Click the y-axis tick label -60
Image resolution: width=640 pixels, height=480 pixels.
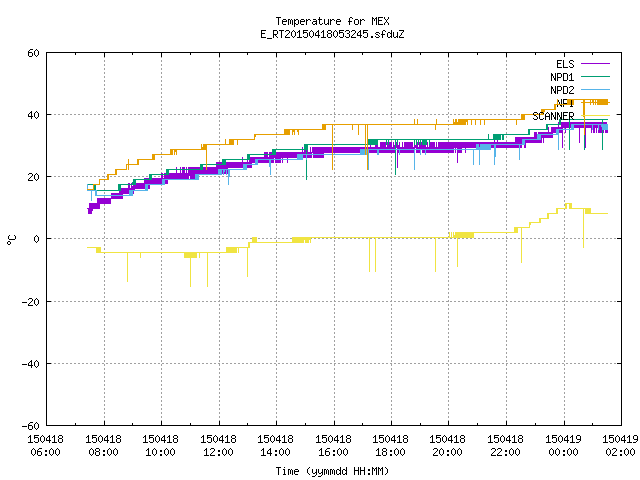point(31,426)
